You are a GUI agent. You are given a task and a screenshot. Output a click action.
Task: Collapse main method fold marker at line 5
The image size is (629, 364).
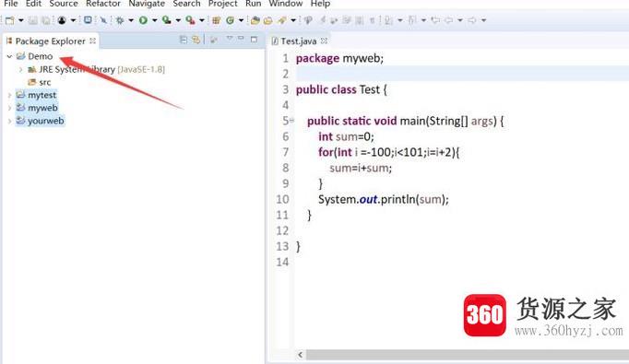click(x=291, y=120)
